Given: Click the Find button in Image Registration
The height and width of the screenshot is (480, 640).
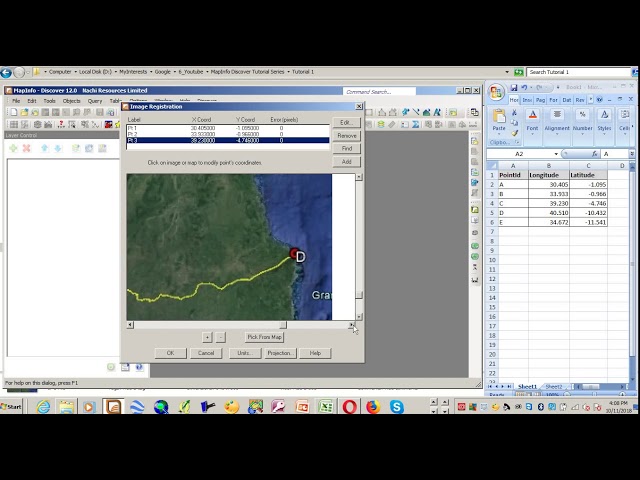Looking at the screenshot, I should pos(347,149).
